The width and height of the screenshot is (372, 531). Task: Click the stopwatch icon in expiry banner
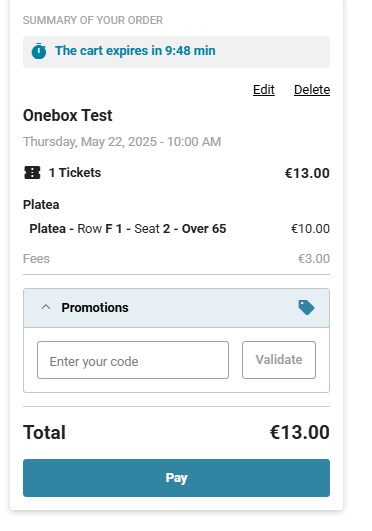click(x=39, y=51)
